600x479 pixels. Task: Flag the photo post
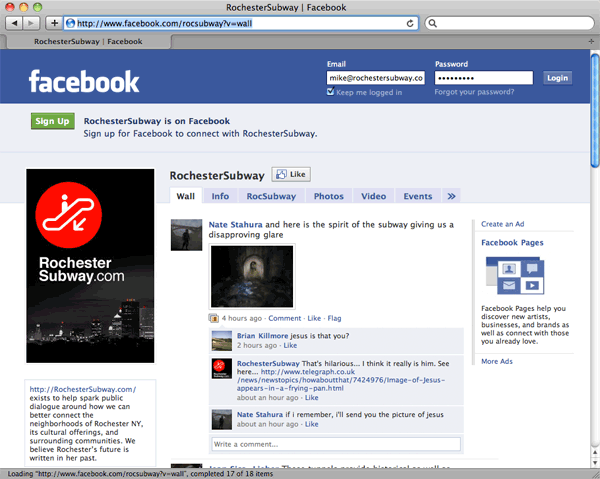(334, 318)
